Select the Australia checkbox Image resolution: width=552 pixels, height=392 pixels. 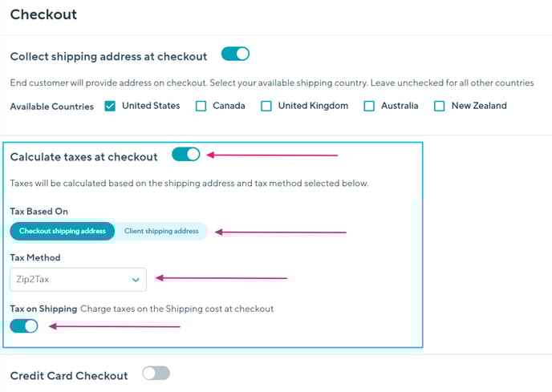[x=369, y=106]
